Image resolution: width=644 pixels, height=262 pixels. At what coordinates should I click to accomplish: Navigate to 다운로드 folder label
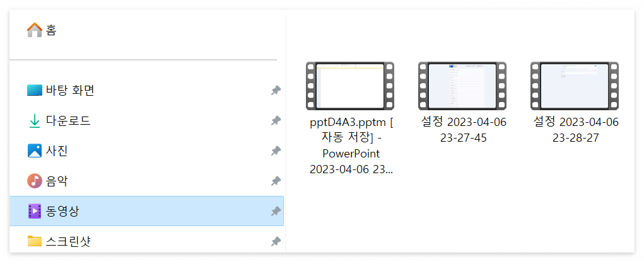68,120
